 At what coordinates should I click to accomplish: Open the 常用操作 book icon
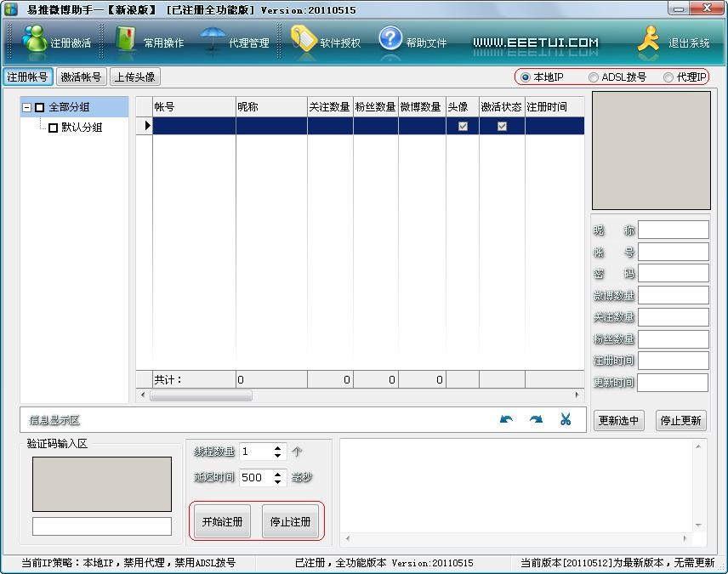[x=125, y=39]
